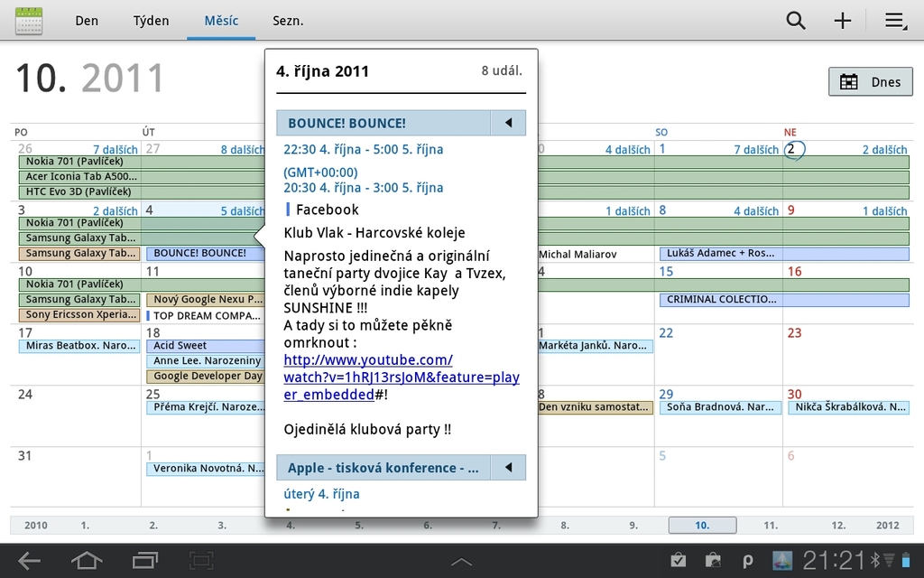Jump to today with Dnes button

pyautogui.click(x=870, y=82)
